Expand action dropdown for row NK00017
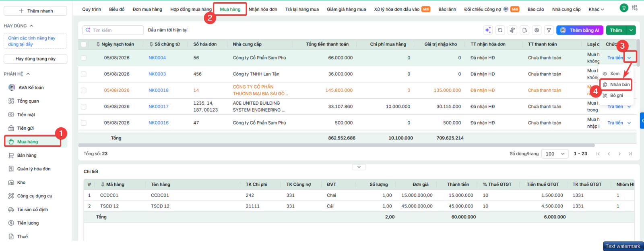This screenshot has height=251, width=644. 629,107
